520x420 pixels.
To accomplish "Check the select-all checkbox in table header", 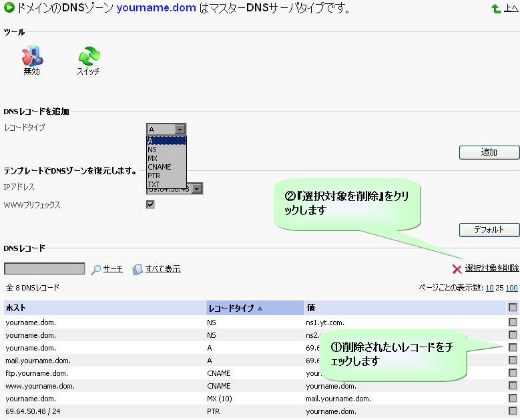I will 513,308.
